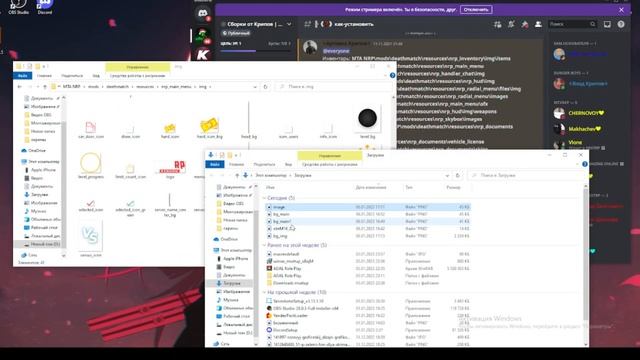Toggle member list icon in Discord header
This screenshot has height=360, width=640.
click(538, 24)
